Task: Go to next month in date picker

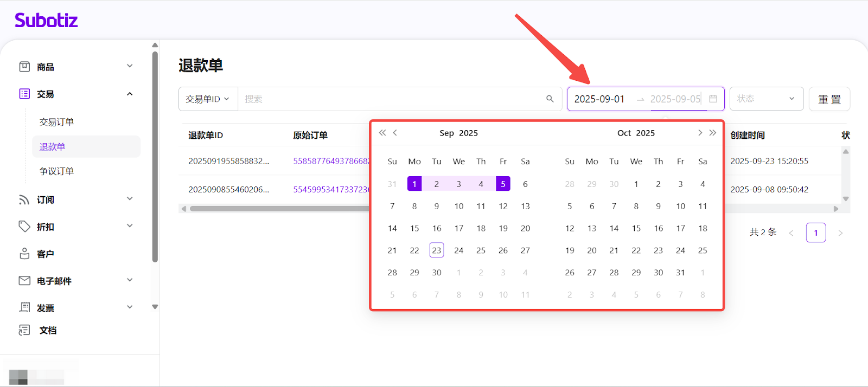Action: click(700, 133)
